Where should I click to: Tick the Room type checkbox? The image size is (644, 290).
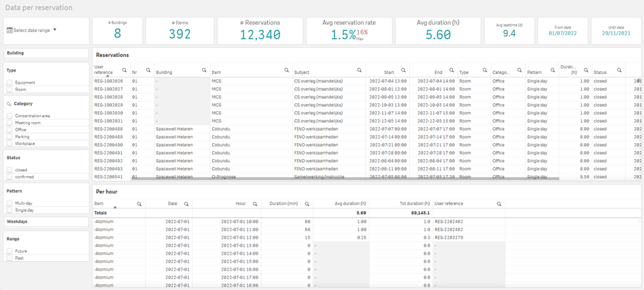10,89
